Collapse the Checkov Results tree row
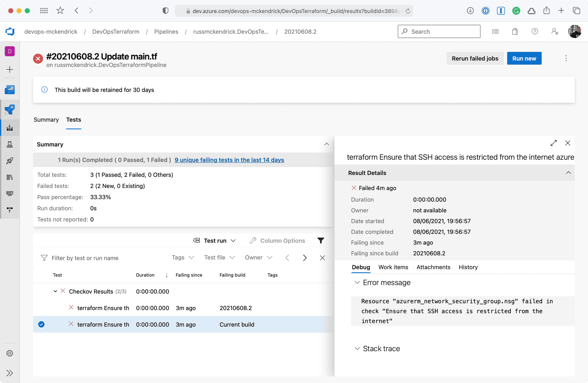The width and height of the screenshot is (588, 383). 55,291
